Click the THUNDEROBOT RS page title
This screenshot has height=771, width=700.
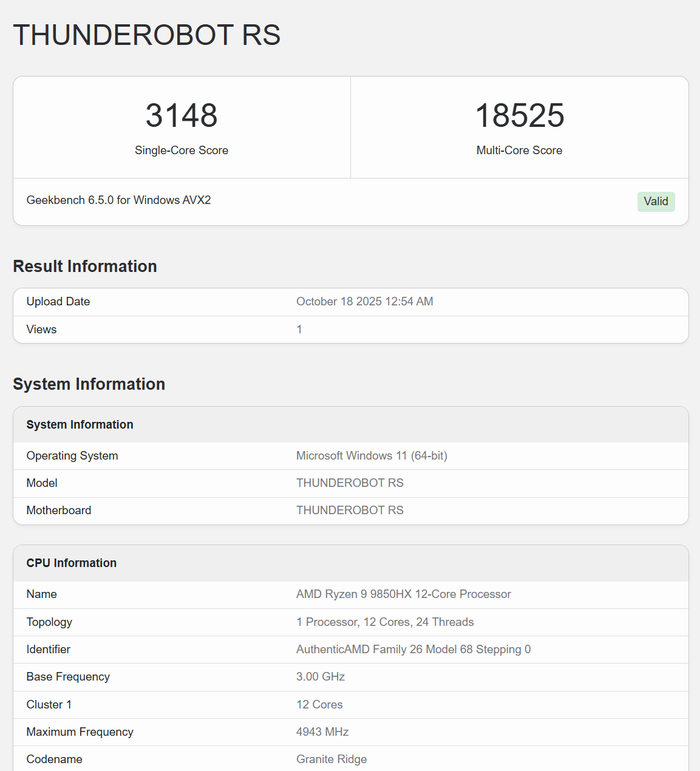(146, 35)
